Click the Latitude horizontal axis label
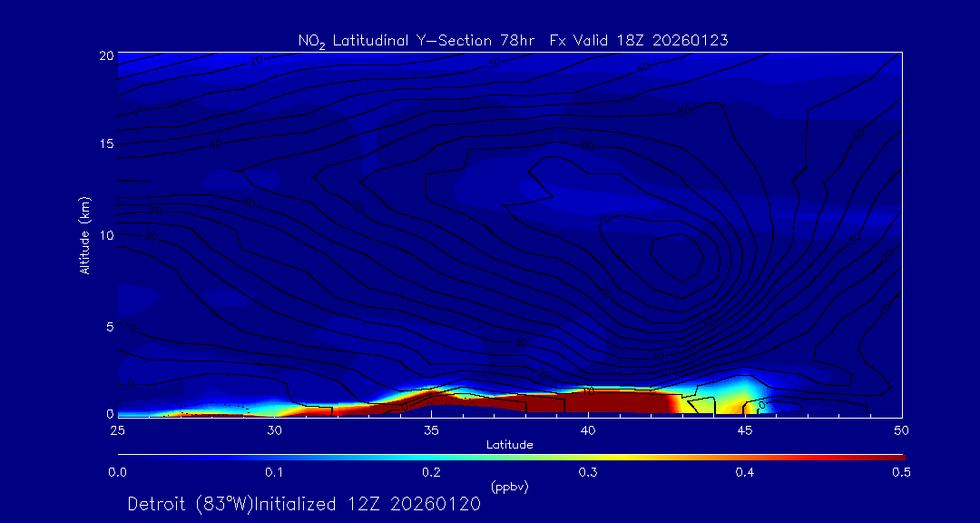 tap(509, 445)
